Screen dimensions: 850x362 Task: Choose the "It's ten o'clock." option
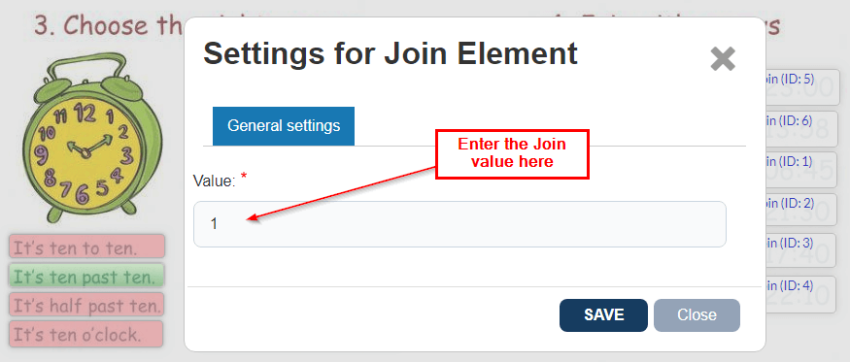pyautogui.click(x=86, y=334)
